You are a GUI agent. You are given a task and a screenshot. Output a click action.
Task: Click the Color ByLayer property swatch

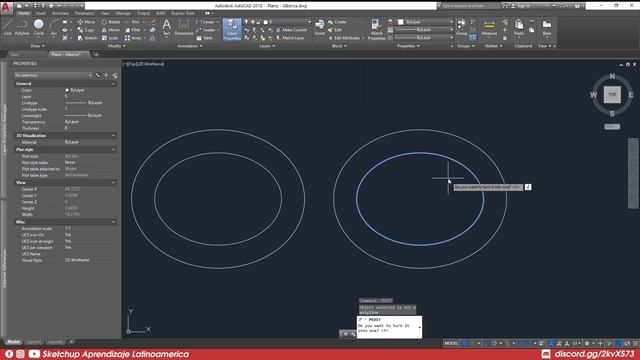(67, 90)
